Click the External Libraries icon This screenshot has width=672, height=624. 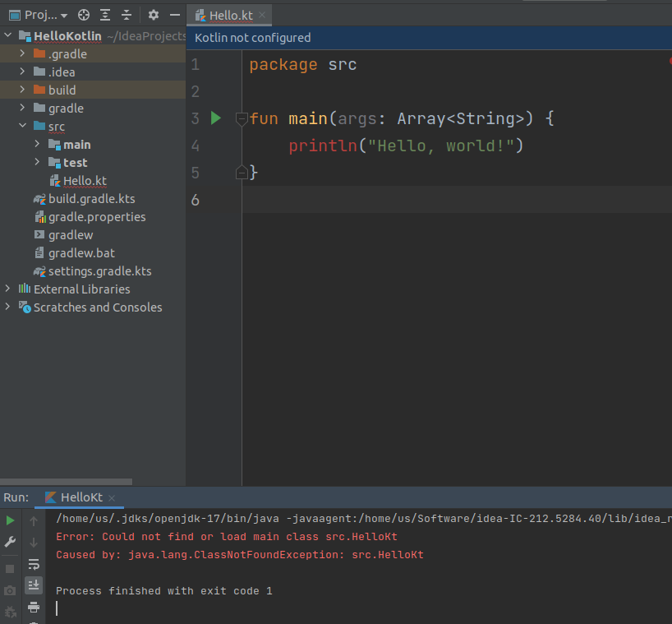(25, 289)
